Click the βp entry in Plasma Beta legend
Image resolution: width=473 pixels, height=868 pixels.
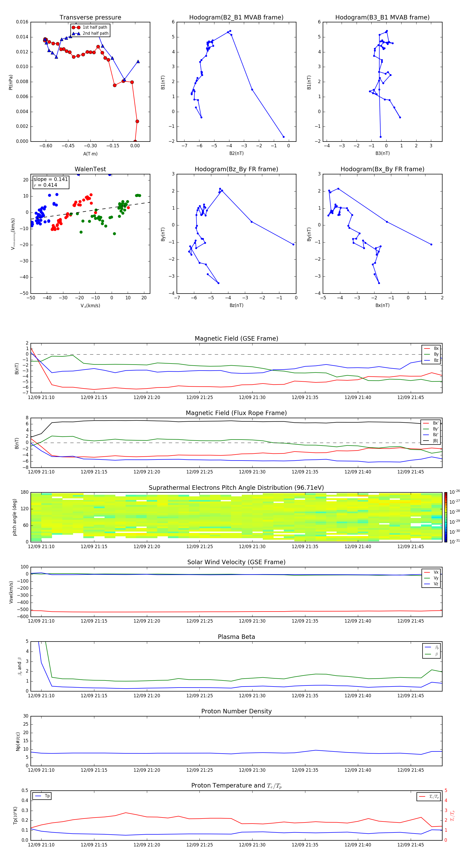click(x=432, y=647)
